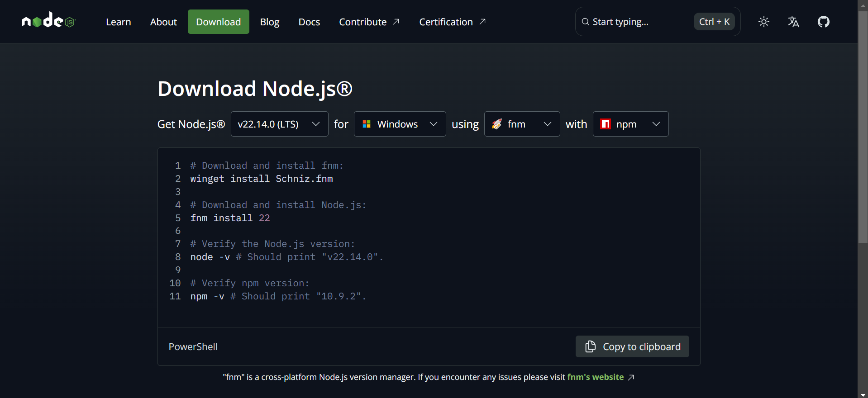This screenshot has width=868, height=398.
Task: Click the npm logo icon
Action: pos(606,124)
